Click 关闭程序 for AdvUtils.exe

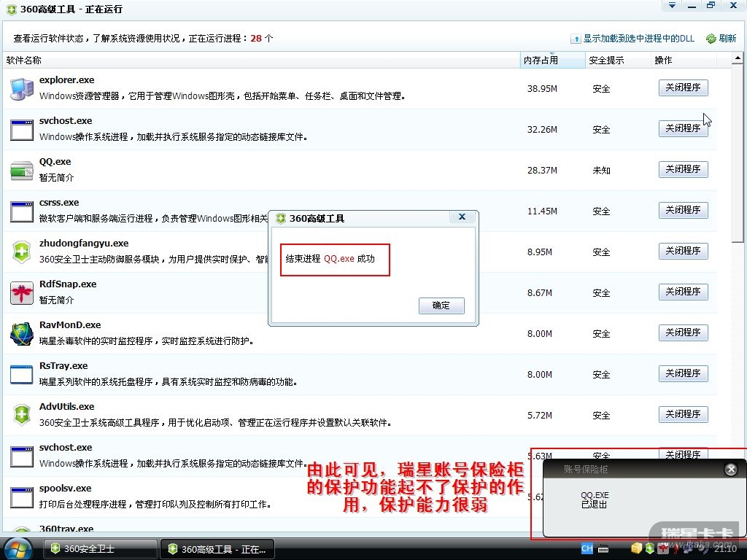[x=683, y=414]
